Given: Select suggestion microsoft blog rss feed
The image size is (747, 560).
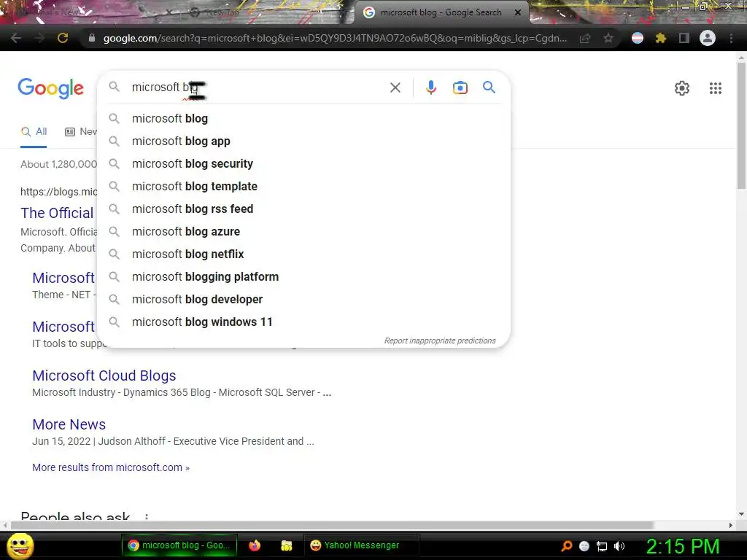Looking at the screenshot, I should [303, 209].
